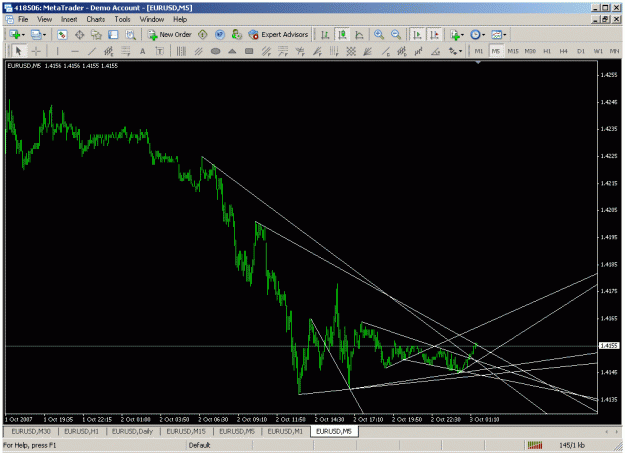Select the Crosshair tool
The width and height of the screenshot is (625, 453).
click(x=36, y=51)
